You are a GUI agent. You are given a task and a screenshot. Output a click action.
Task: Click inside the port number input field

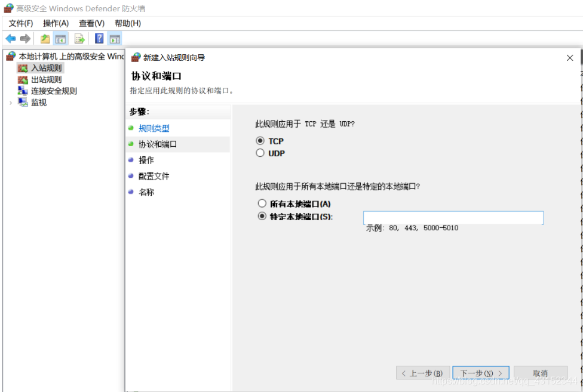453,217
